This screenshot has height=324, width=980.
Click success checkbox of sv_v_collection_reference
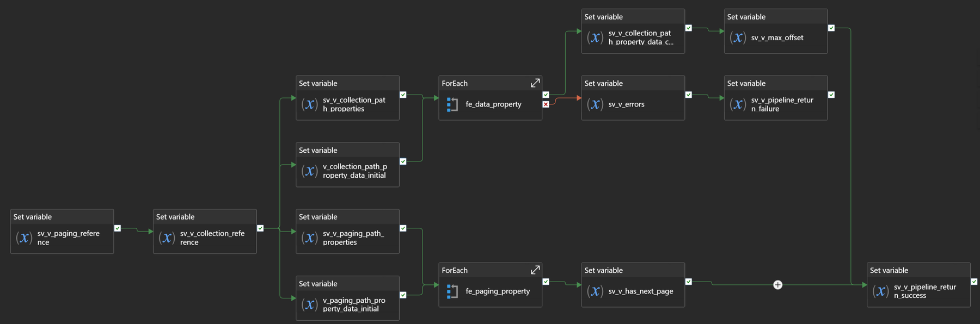tap(260, 228)
